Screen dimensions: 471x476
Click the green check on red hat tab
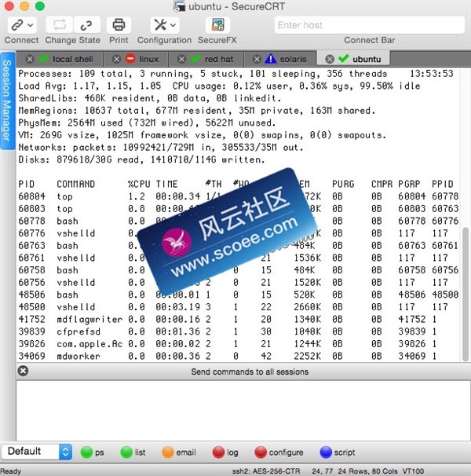click(195, 58)
